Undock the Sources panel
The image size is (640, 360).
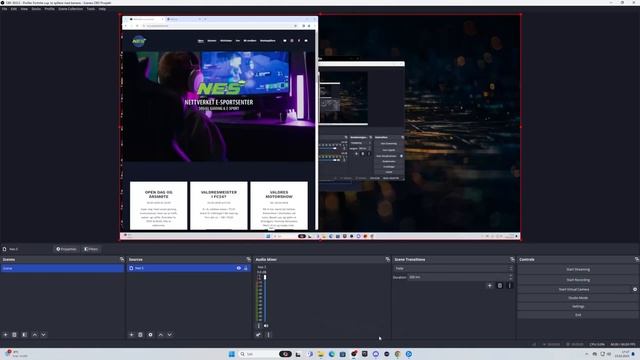click(249, 259)
